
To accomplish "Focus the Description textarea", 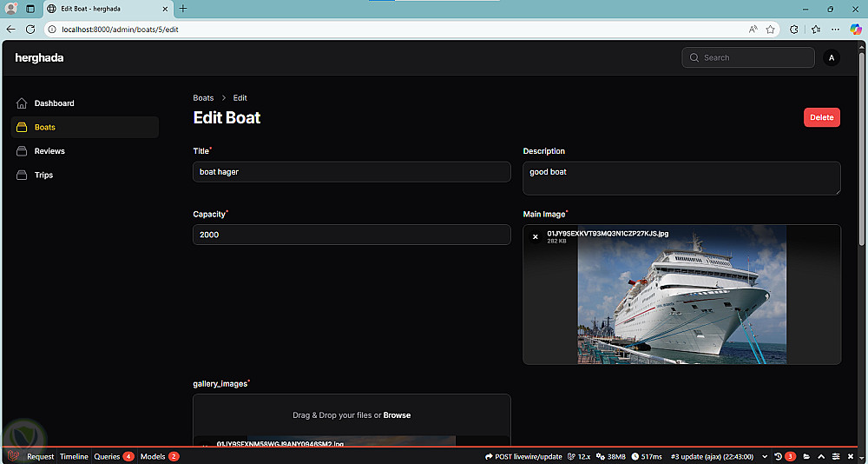I will (681, 178).
